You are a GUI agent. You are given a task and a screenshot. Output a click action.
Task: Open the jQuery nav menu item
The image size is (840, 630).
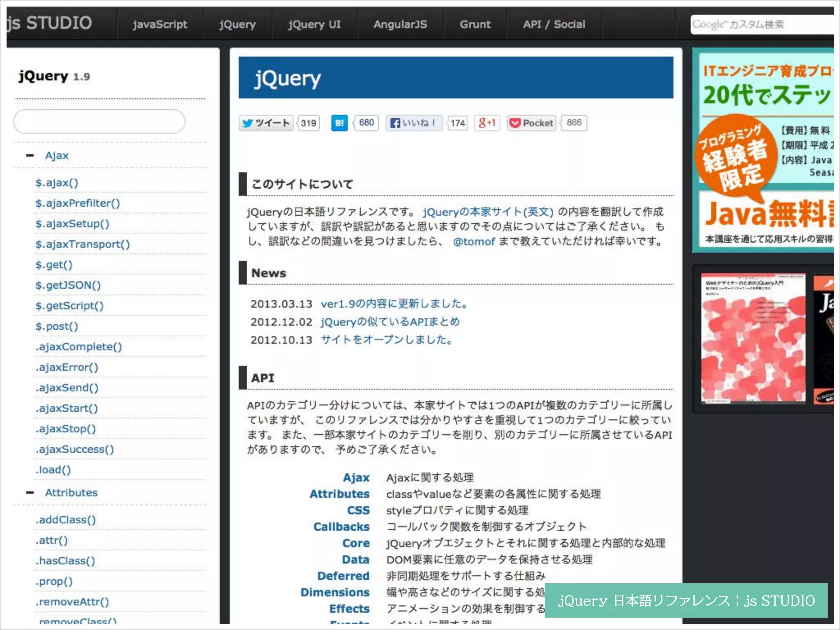(x=237, y=24)
